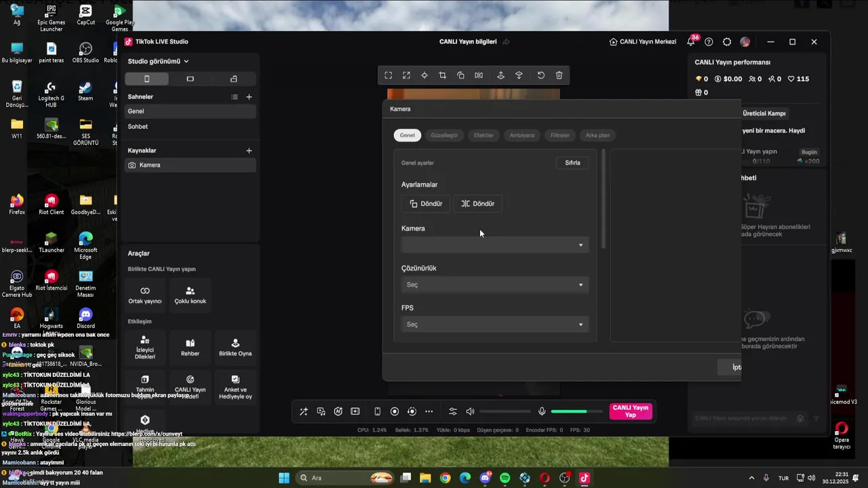Click the mirror-flip Döndür button
This screenshot has height=488, width=868.
(x=478, y=203)
